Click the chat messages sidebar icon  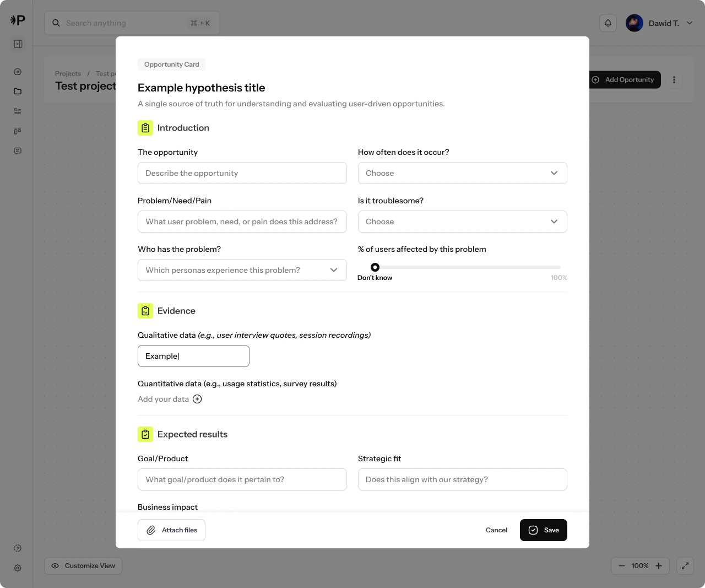click(18, 151)
